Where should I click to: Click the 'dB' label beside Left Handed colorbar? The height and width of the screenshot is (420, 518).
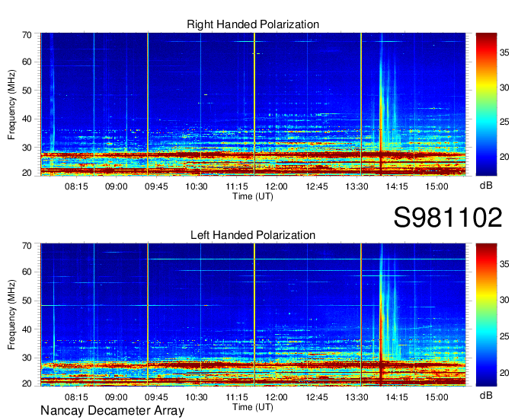tap(486, 395)
